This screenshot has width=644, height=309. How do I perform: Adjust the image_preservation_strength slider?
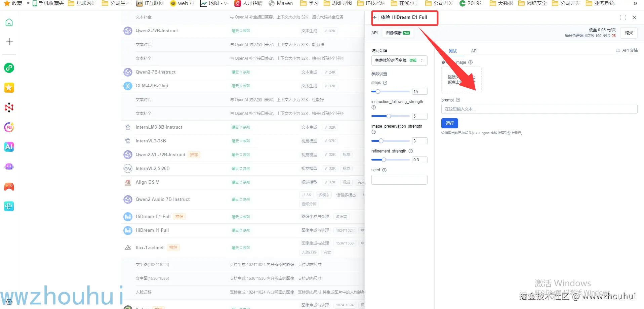390,141
